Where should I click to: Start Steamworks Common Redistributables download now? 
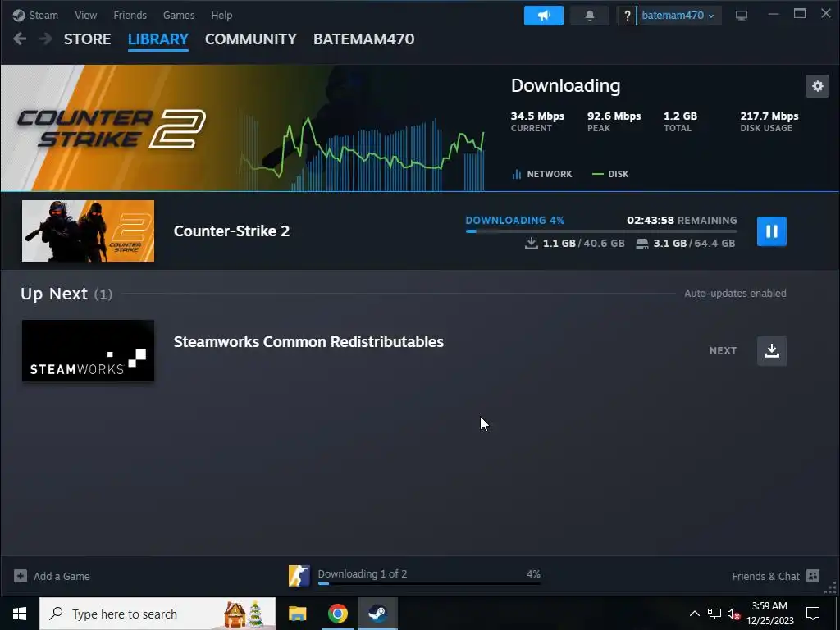(771, 351)
